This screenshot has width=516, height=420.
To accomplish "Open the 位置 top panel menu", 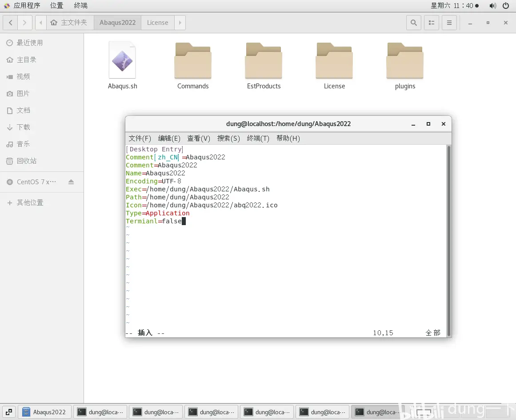I will point(56,6).
